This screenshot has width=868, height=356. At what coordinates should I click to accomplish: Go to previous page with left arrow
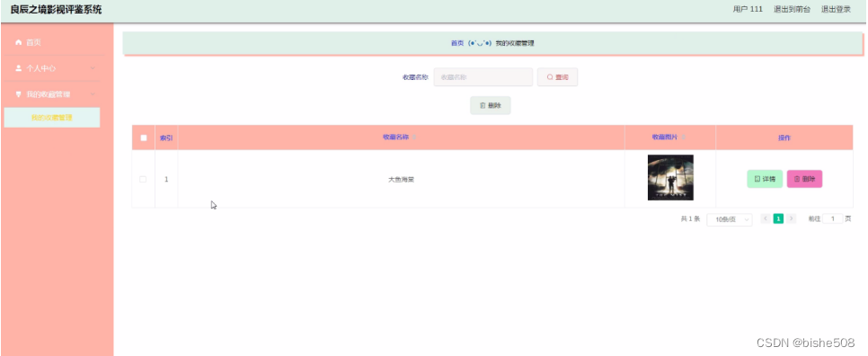766,218
